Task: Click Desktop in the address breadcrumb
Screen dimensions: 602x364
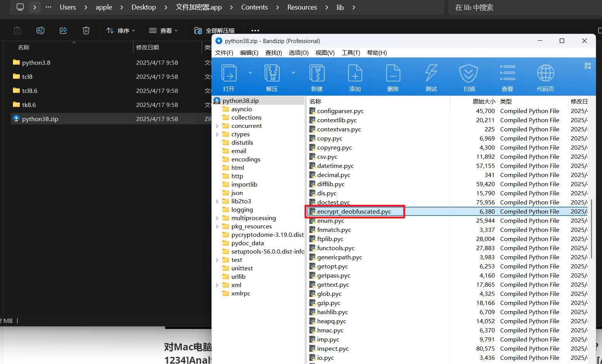Action: point(144,7)
